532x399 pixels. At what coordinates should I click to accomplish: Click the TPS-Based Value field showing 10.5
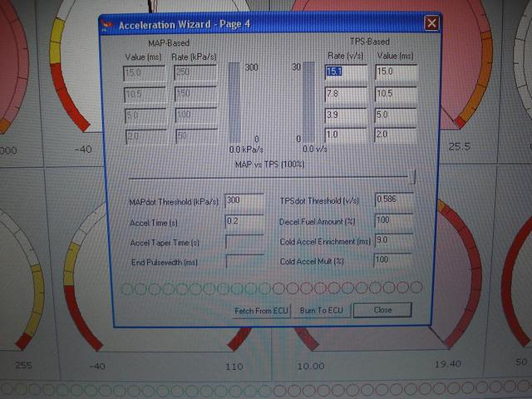(x=396, y=93)
